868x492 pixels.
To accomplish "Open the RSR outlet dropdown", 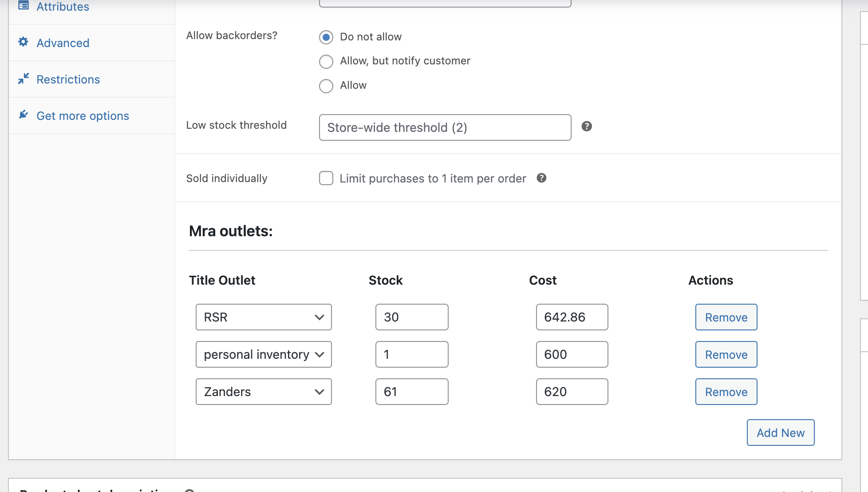I will (x=264, y=317).
